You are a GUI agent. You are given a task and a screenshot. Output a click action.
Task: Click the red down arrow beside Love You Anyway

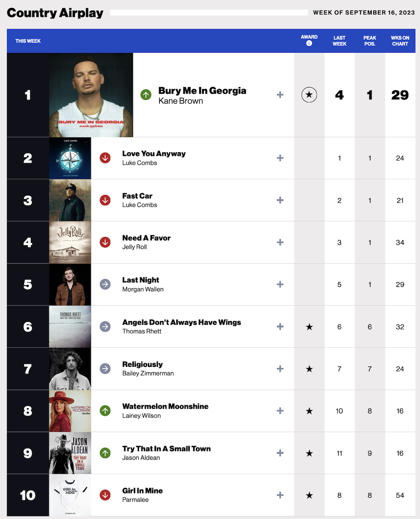[x=105, y=158]
